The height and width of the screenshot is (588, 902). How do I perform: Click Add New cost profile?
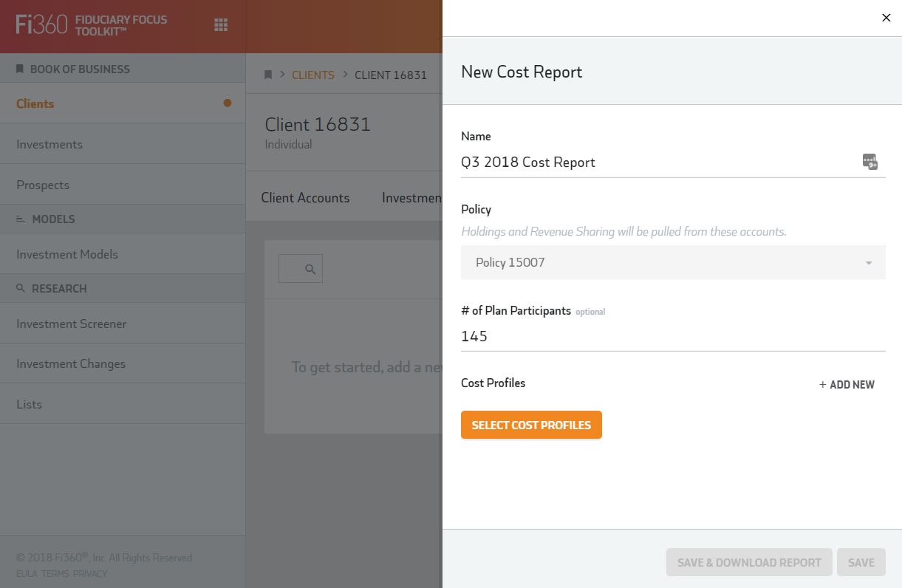847,384
